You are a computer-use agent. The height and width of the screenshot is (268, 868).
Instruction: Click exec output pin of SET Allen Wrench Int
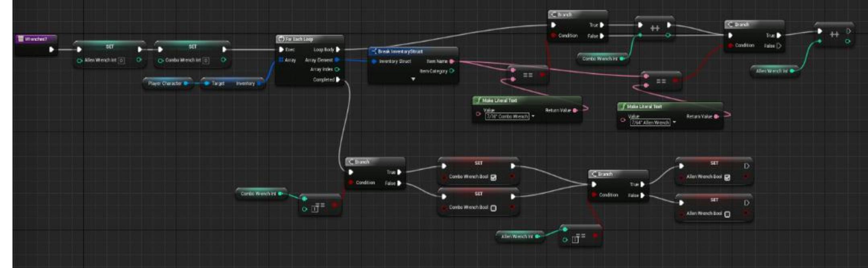tap(140, 49)
